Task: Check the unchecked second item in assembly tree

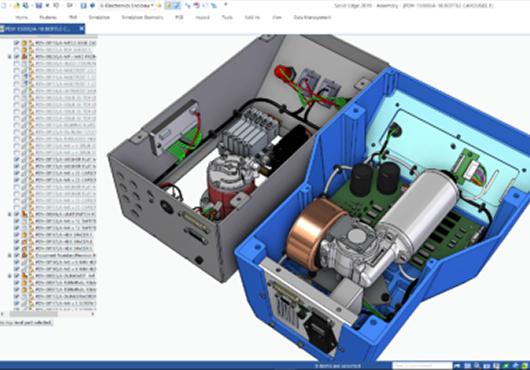Action: [x=16, y=50]
